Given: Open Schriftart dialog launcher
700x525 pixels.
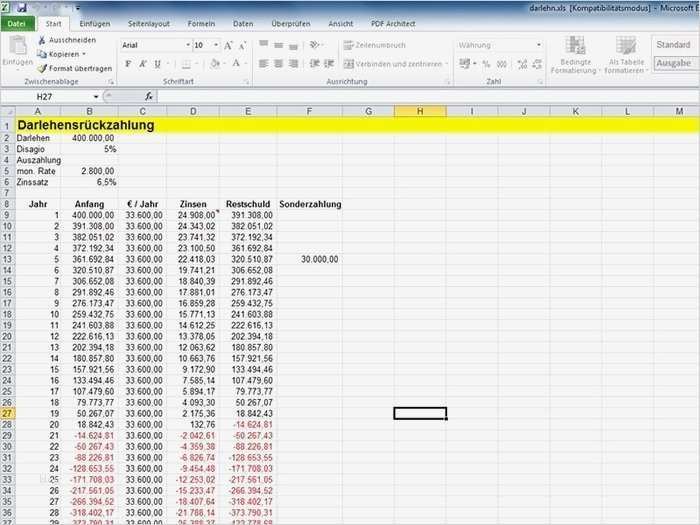Looking at the screenshot, I should pos(246,82).
